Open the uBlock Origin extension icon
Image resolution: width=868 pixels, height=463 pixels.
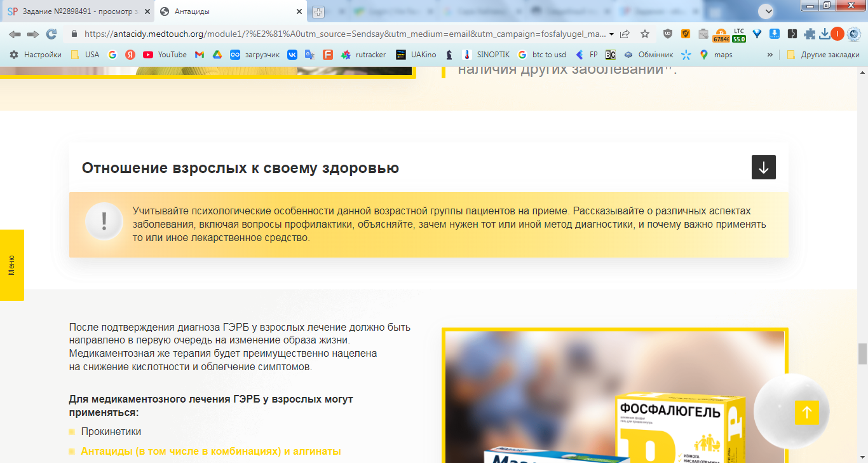[x=668, y=34]
